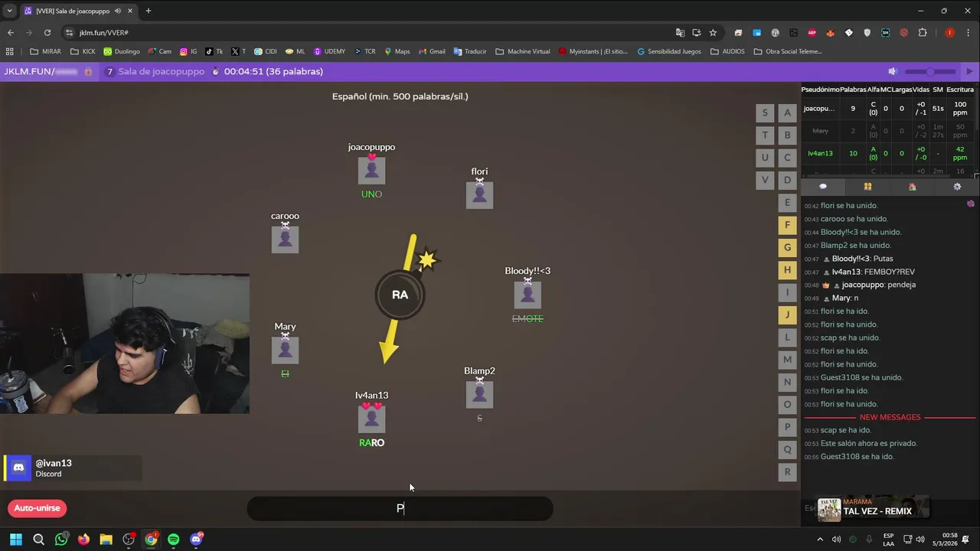Open Chrome three-dot menu
Screen dimensions: 980x551
[x=969, y=33]
